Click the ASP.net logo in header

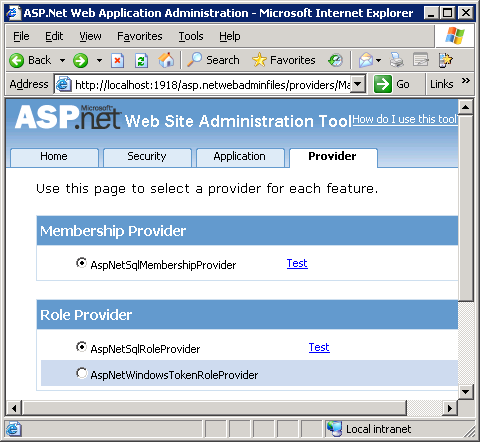(68, 117)
